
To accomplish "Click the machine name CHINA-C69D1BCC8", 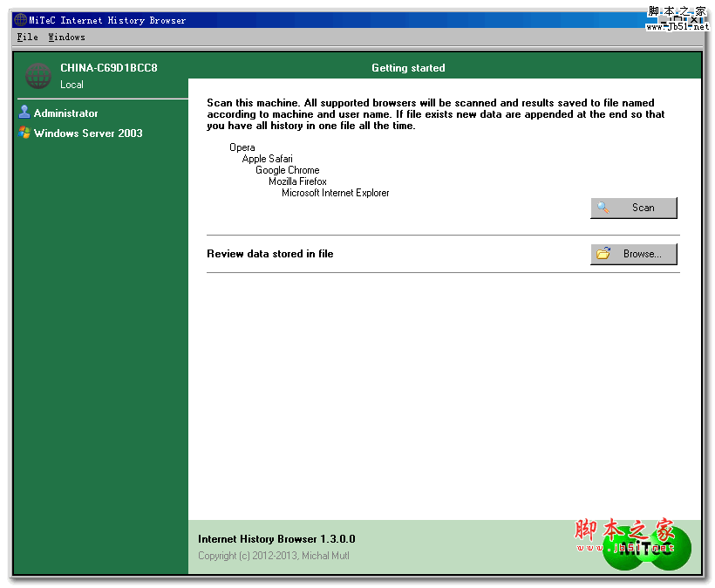I will (109, 68).
